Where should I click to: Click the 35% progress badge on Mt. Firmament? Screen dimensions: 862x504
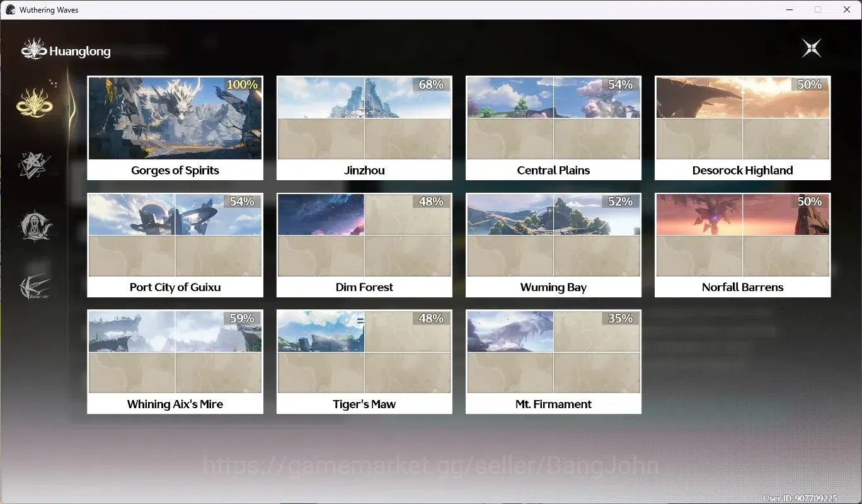click(620, 318)
